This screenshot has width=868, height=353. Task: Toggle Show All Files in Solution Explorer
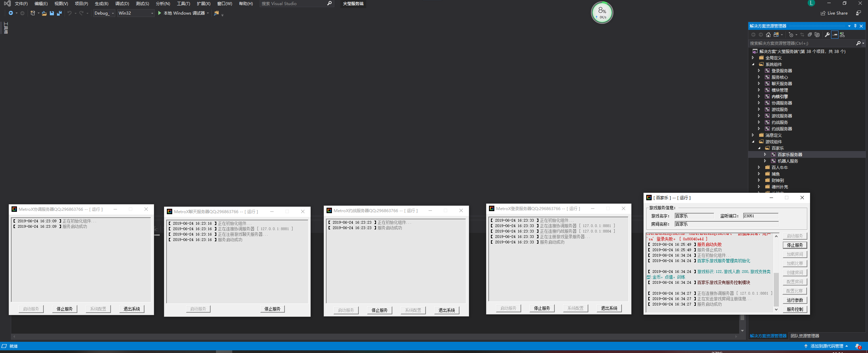pyautogui.click(x=817, y=35)
